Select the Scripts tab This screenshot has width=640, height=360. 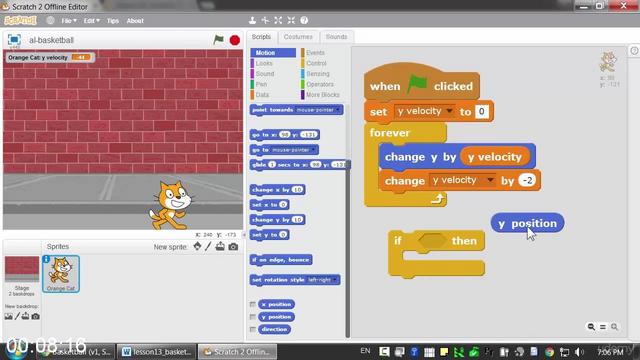tap(261, 37)
